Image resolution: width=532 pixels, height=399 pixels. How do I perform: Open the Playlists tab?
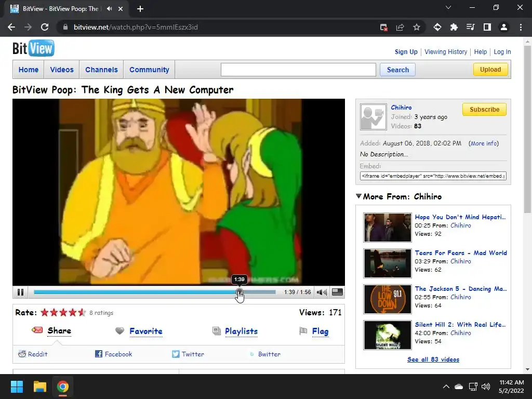[241, 331]
